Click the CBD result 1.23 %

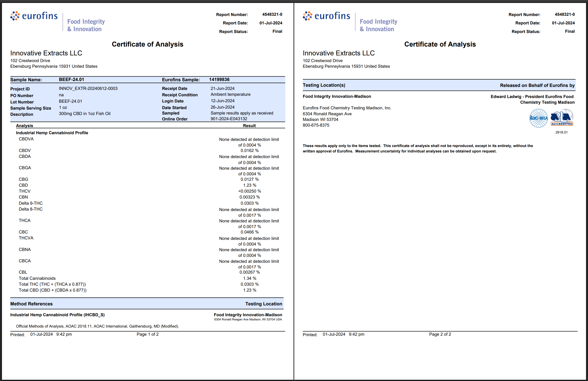pyautogui.click(x=250, y=185)
